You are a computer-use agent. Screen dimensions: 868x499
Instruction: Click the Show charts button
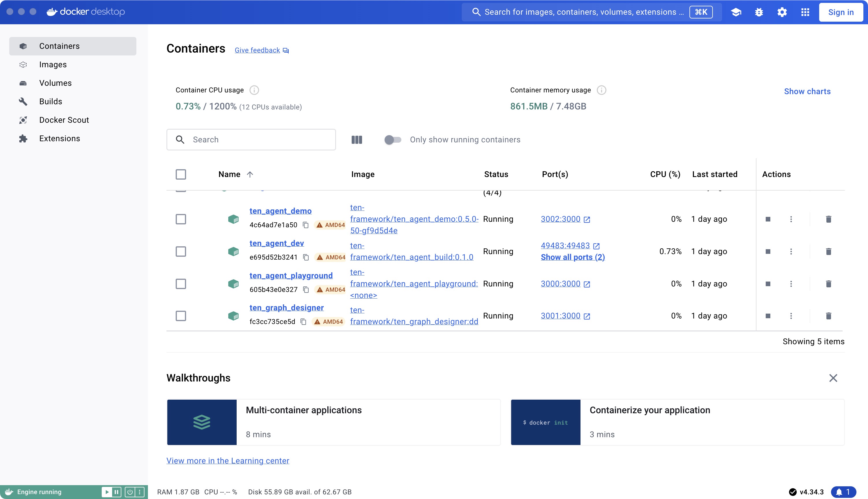coord(807,92)
